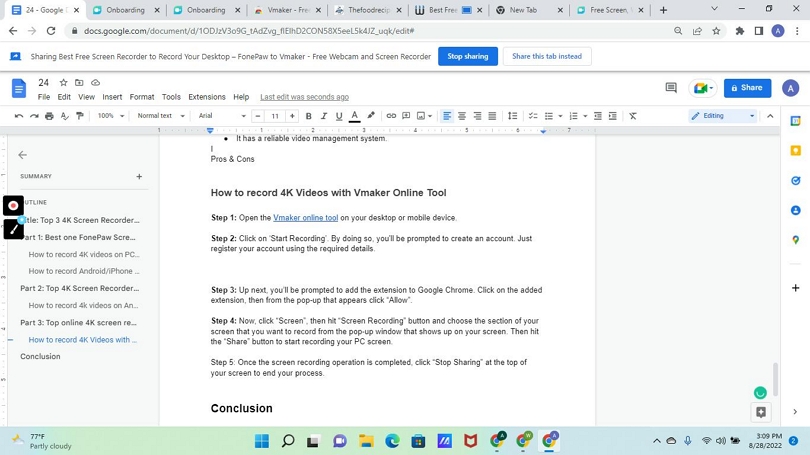Open line and paragraph spacing options
The image size is (810, 455).
point(512,116)
